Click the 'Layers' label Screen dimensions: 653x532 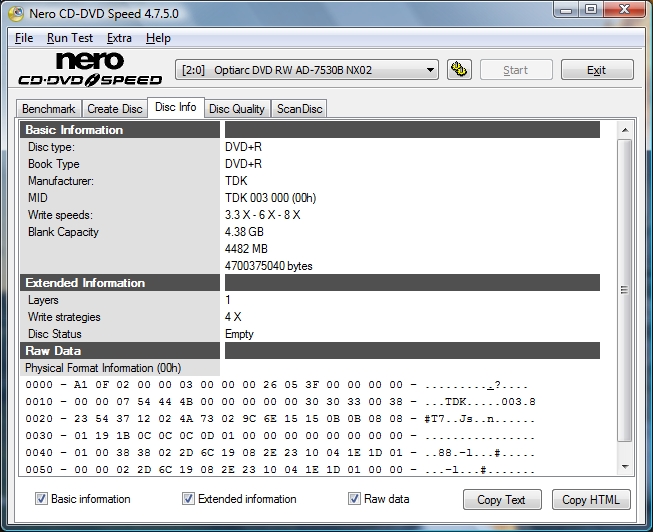coord(43,300)
